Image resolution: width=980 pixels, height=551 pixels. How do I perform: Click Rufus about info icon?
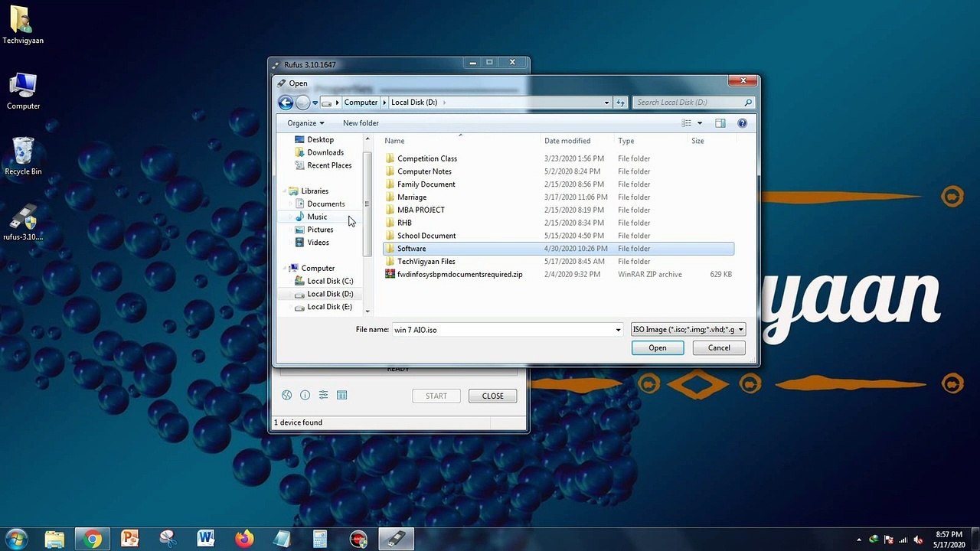pos(305,396)
